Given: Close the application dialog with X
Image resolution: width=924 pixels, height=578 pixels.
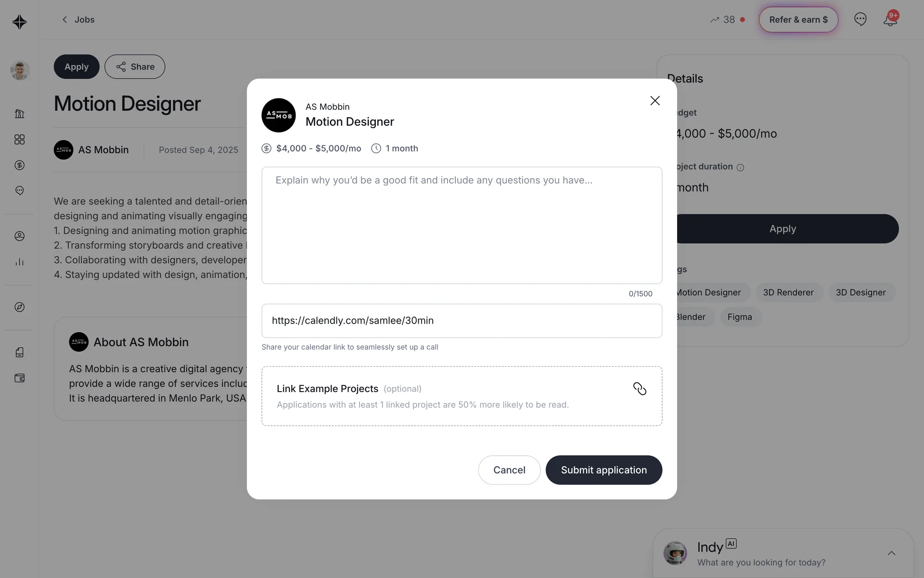Looking at the screenshot, I should pyautogui.click(x=655, y=101).
